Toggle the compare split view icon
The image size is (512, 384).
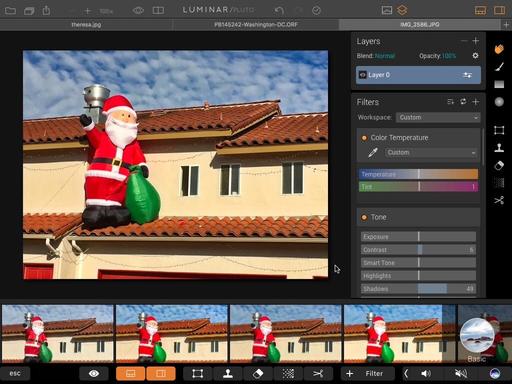pos(158,11)
